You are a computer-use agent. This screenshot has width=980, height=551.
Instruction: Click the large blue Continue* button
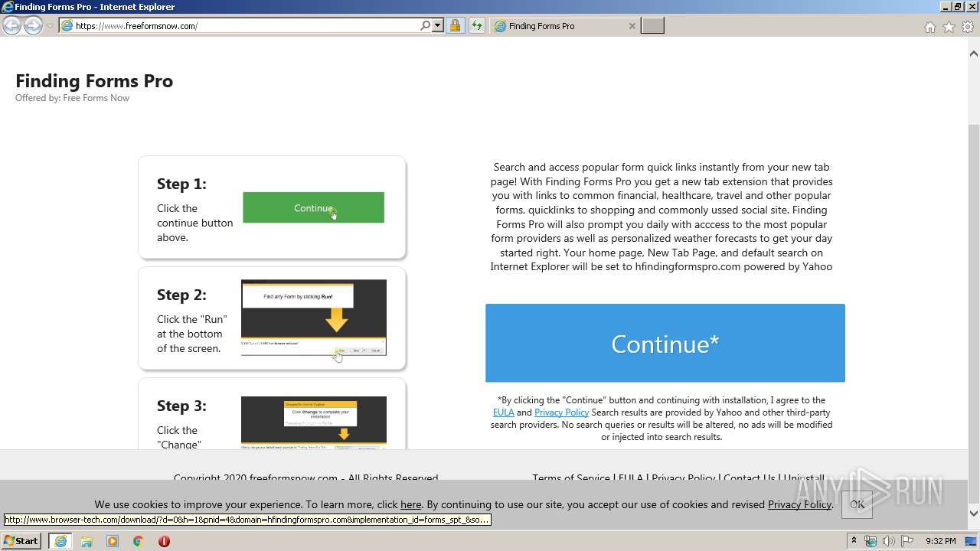point(665,343)
